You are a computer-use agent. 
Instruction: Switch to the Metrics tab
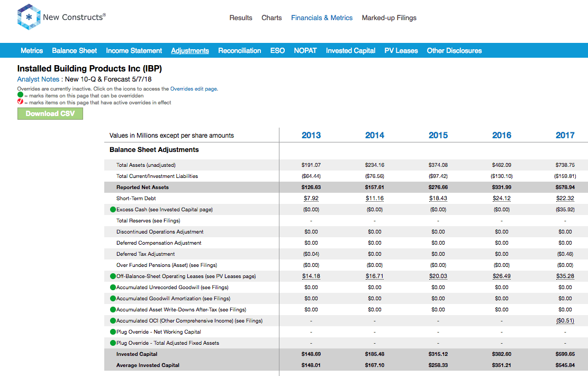pos(32,51)
